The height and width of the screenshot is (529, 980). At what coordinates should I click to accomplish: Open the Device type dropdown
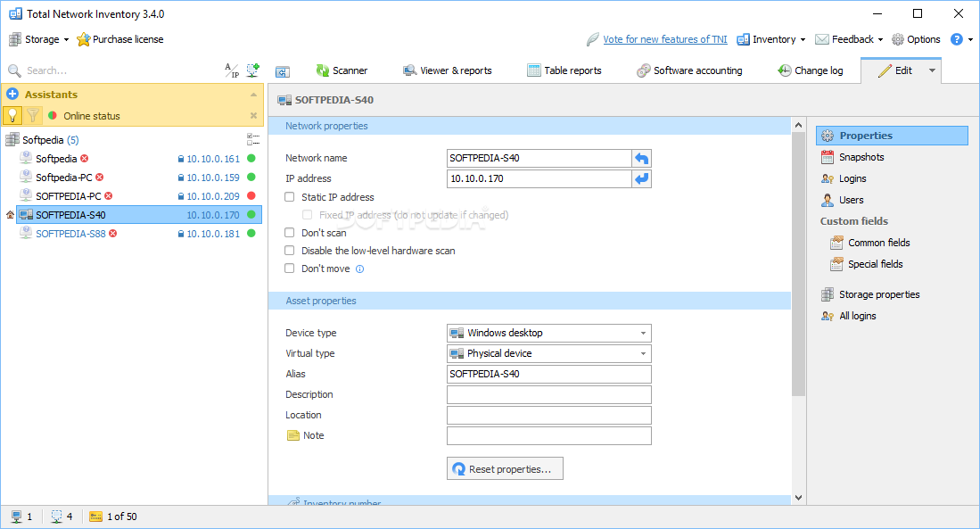548,334
